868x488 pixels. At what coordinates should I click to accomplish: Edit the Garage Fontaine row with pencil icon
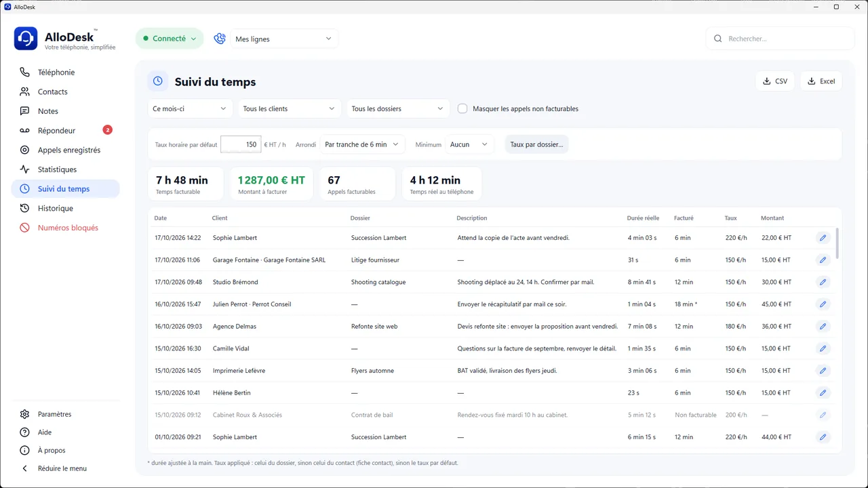(x=823, y=260)
